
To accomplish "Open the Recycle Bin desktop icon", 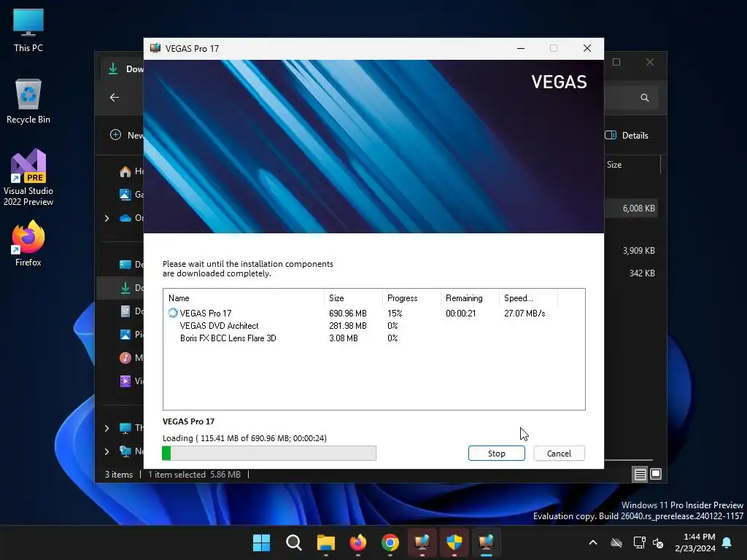I will (x=28, y=101).
